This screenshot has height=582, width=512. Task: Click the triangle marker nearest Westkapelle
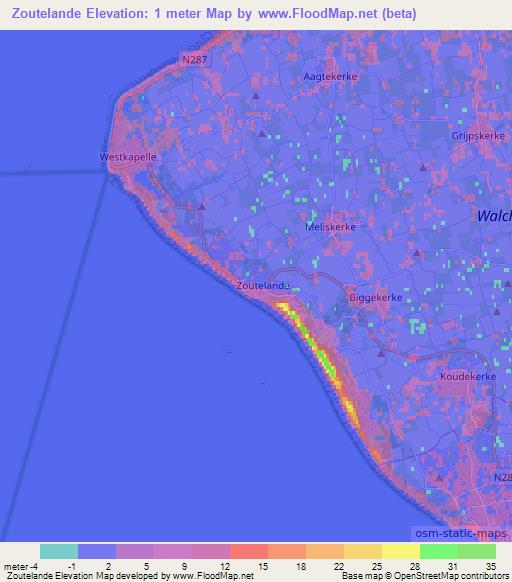tap(202, 206)
